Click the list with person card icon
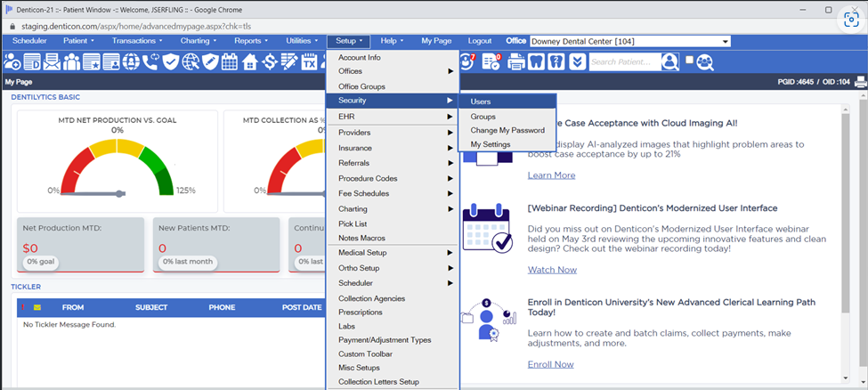This screenshot has height=390, width=868. (x=111, y=61)
